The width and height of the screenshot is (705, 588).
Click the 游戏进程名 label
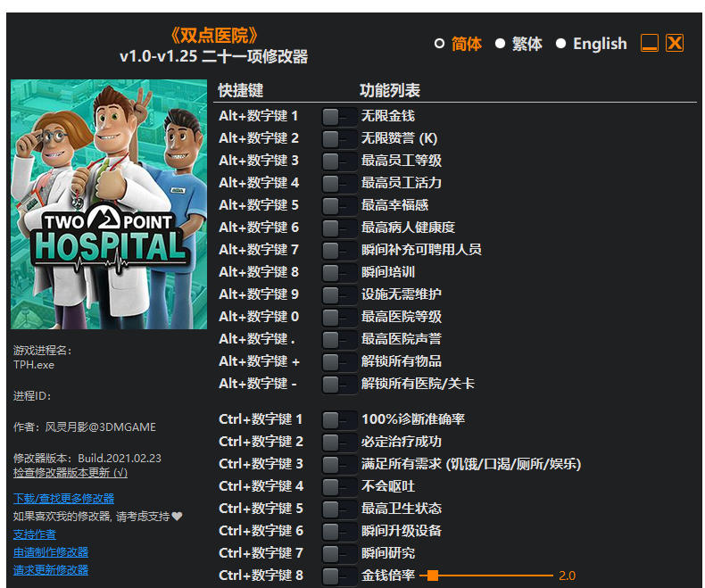(x=42, y=351)
